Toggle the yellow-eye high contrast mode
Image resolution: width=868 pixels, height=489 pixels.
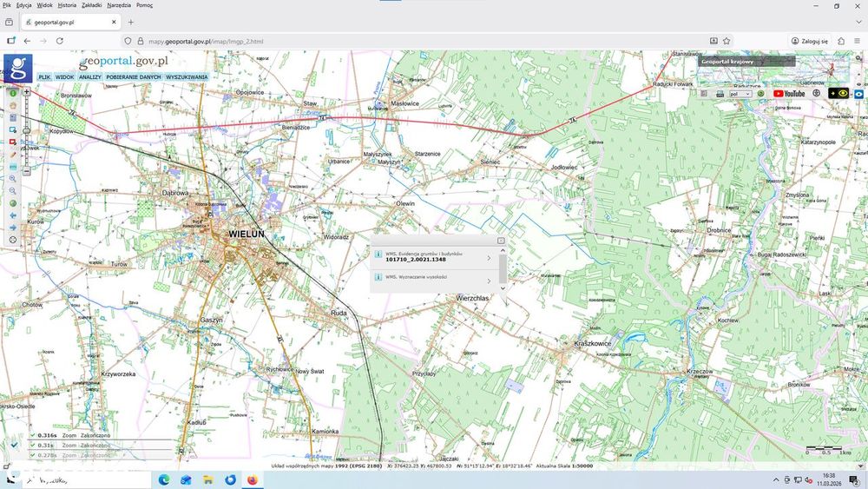pyautogui.click(x=838, y=93)
